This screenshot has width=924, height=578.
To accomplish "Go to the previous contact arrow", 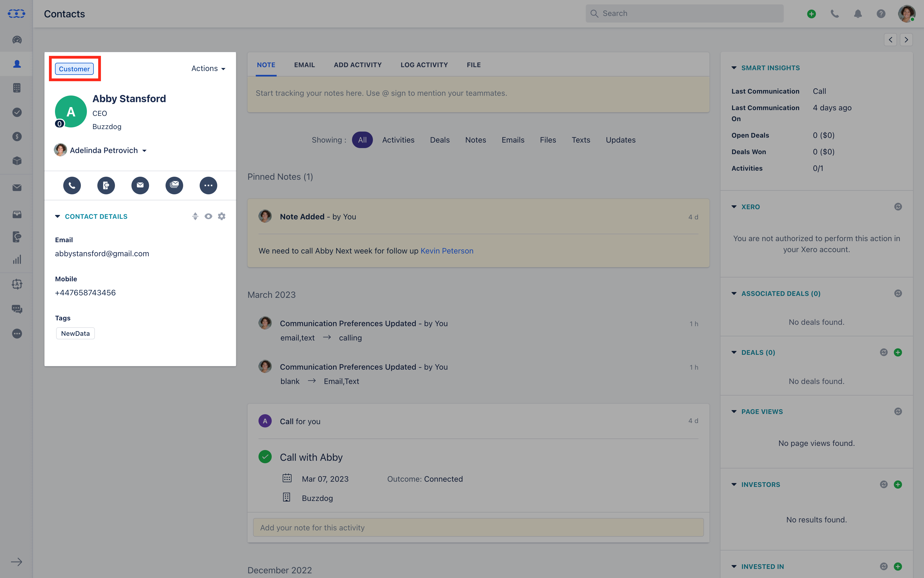I will (x=890, y=40).
